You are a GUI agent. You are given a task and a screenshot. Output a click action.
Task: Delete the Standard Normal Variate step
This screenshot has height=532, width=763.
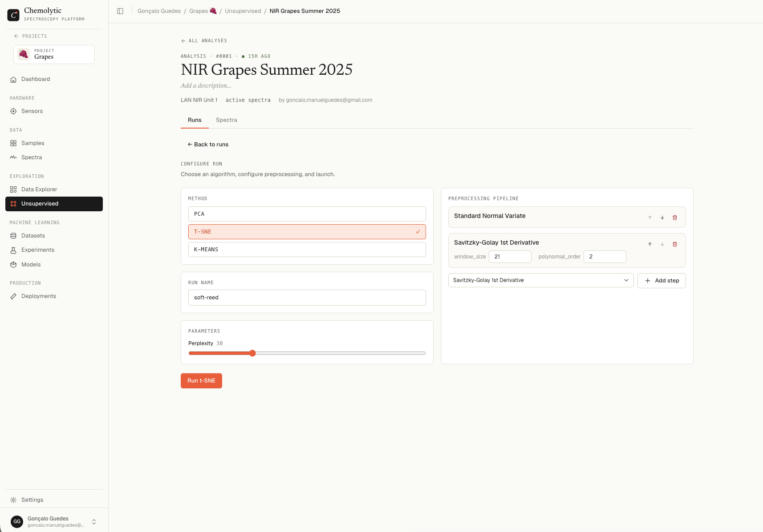click(x=675, y=218)
